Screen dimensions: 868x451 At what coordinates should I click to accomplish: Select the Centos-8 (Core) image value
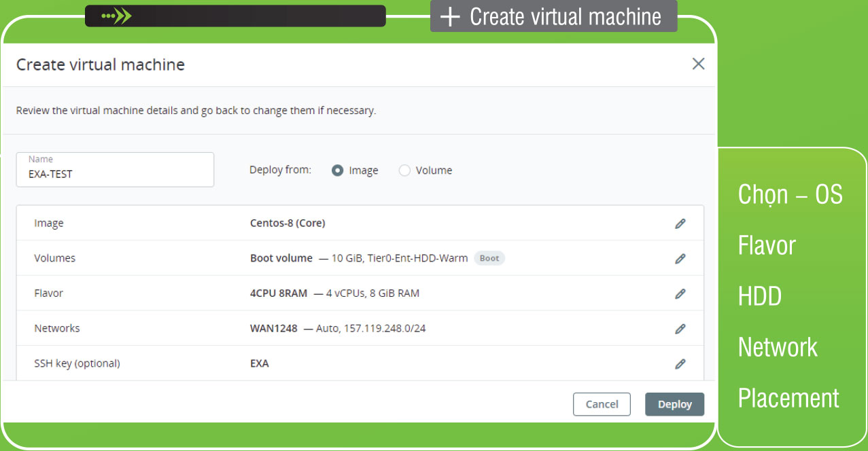click(288, 223)
